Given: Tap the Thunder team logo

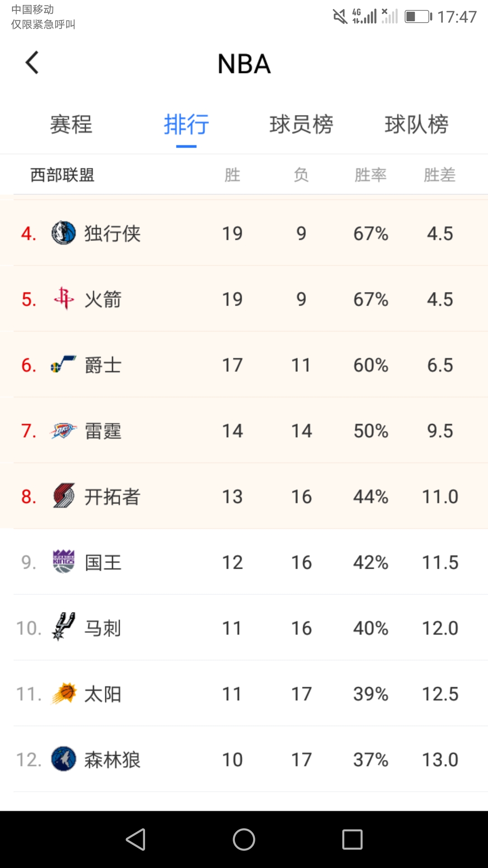Looking at the screenshot, I should (x=63, y=431).
